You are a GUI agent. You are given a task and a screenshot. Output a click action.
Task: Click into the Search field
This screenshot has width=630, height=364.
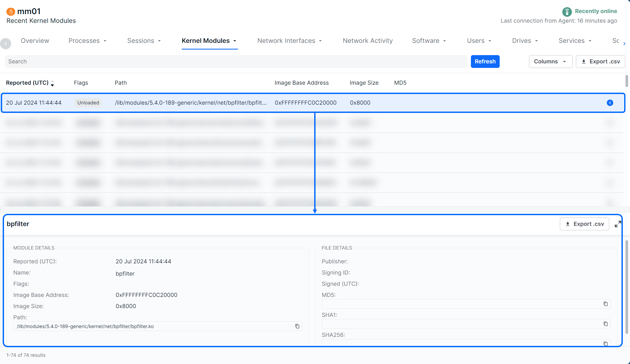click(x=236, y=62)
